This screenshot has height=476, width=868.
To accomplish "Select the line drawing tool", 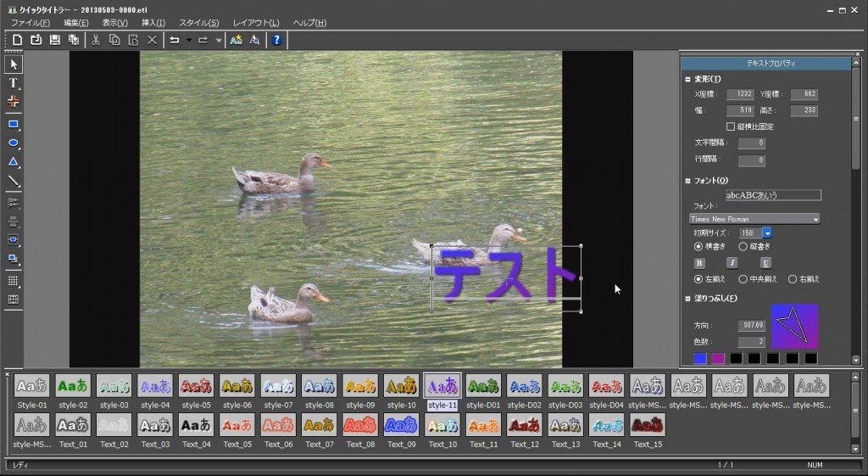I will (x=14, y=182).
